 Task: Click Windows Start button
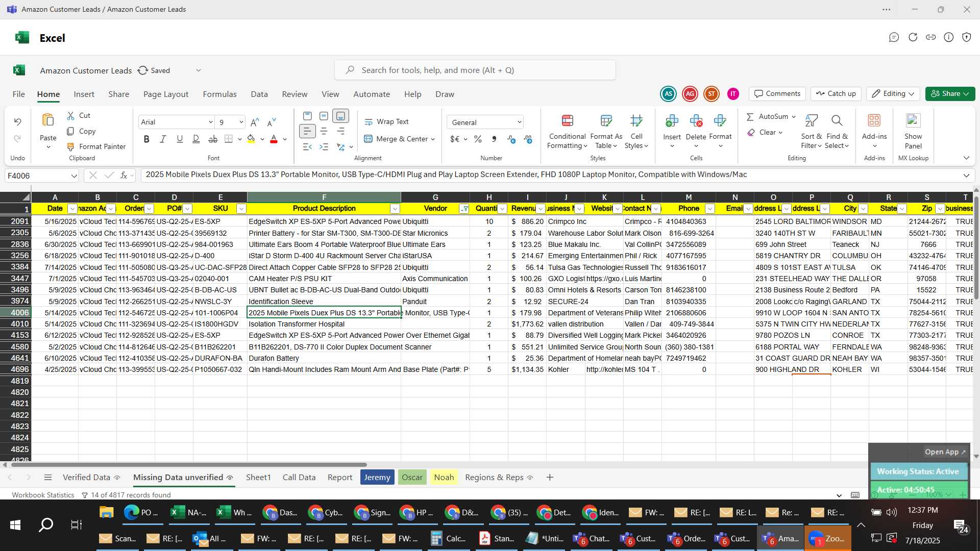point(15,525)
